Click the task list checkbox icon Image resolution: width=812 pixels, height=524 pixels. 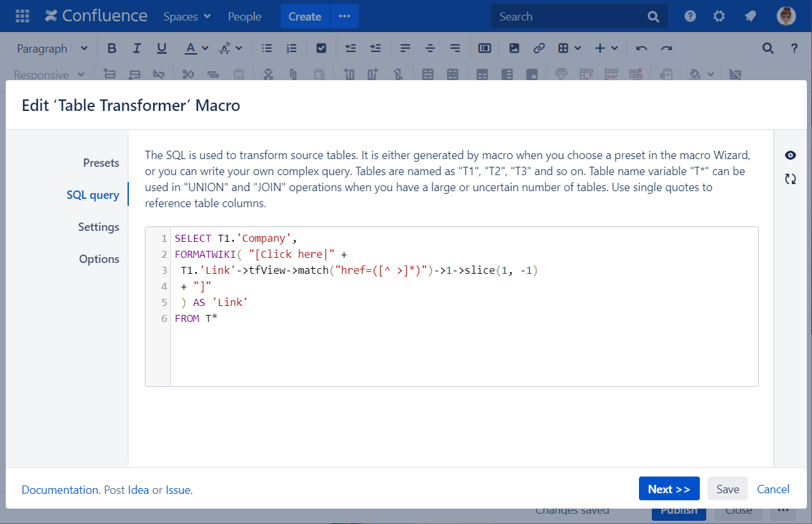322,48
